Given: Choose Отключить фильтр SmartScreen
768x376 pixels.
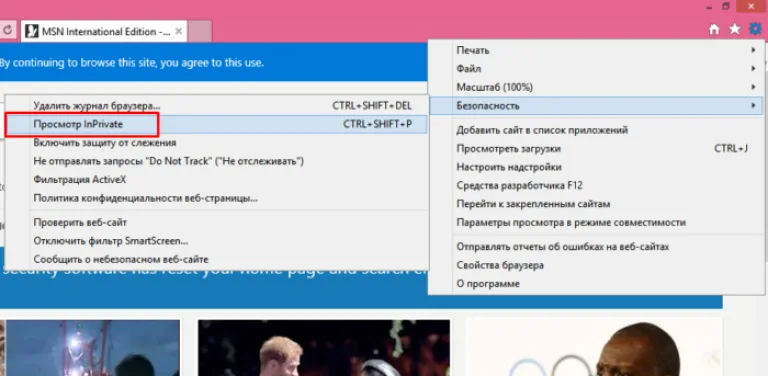Looking at the screenshot, I should (x=216, y=241).
